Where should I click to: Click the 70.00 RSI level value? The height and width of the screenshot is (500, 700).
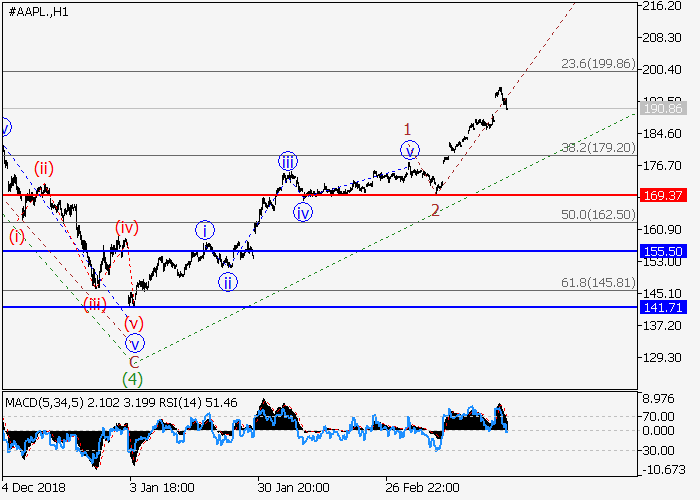pyautogui.click(x=658, y=417)
